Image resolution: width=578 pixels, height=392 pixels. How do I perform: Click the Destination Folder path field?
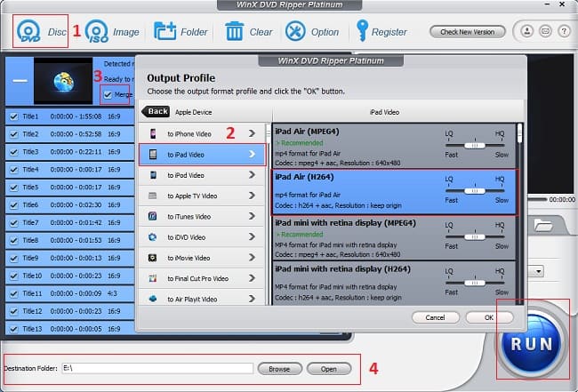pyautogui.click(x=157, y=368)
